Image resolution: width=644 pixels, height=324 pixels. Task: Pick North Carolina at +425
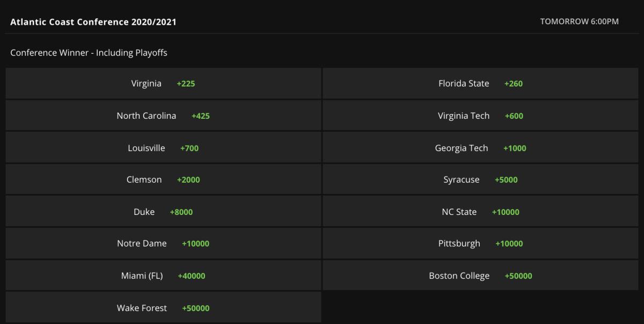161,116
